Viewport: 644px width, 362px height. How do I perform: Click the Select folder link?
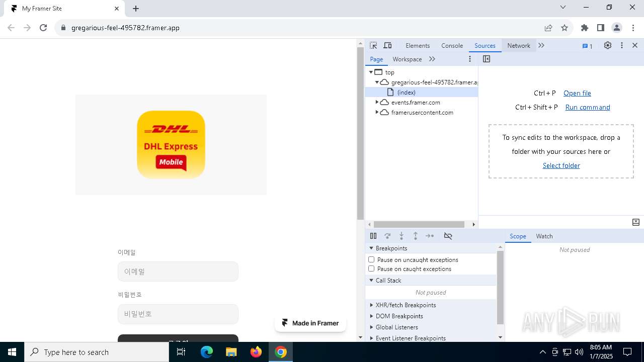(x=561, y=165)
